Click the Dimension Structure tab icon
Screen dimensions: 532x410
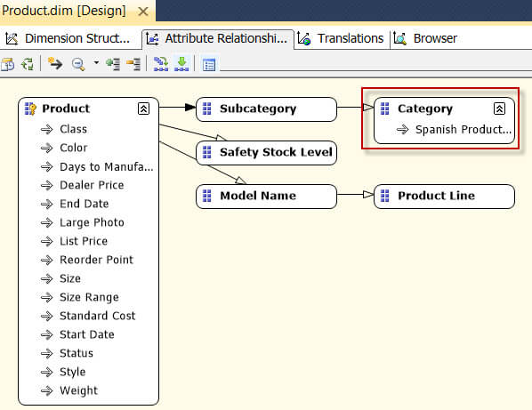pyautogui.click(x=12, y=38)
